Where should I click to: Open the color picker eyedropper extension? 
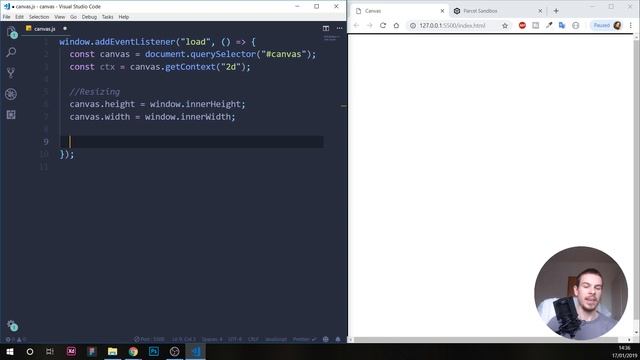[x=549, y=25]
